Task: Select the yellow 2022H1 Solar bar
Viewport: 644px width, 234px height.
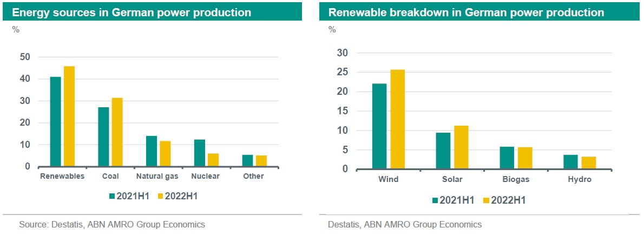Action: (x=461, y=147)
